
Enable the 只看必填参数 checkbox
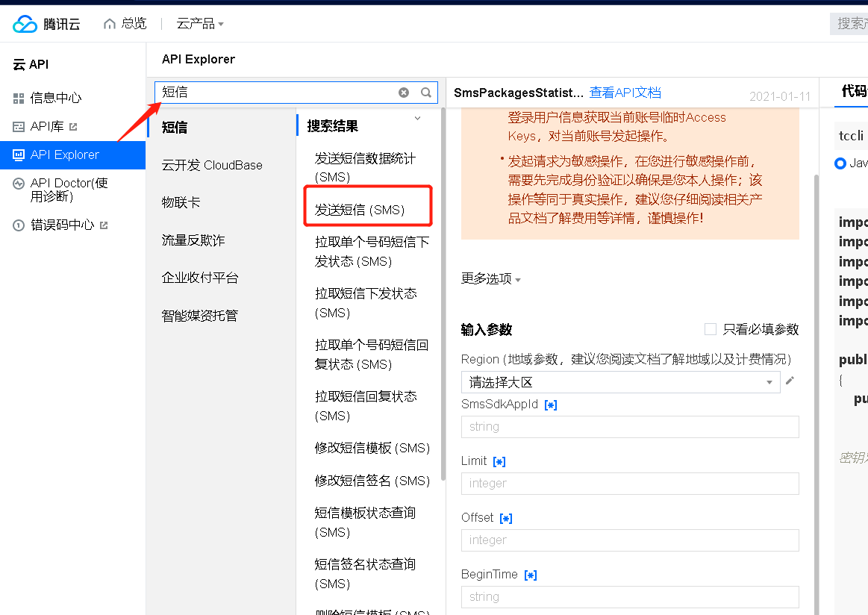coord(710,329)
